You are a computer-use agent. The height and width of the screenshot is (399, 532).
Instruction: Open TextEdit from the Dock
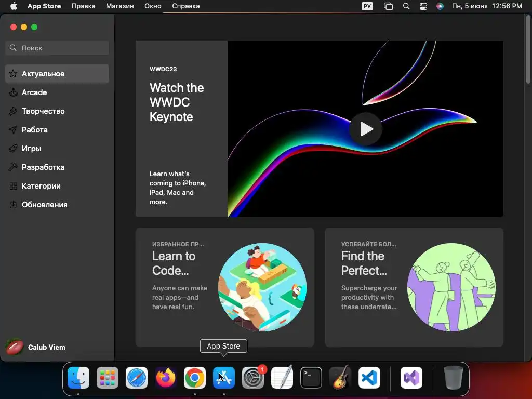coord(282,378)
